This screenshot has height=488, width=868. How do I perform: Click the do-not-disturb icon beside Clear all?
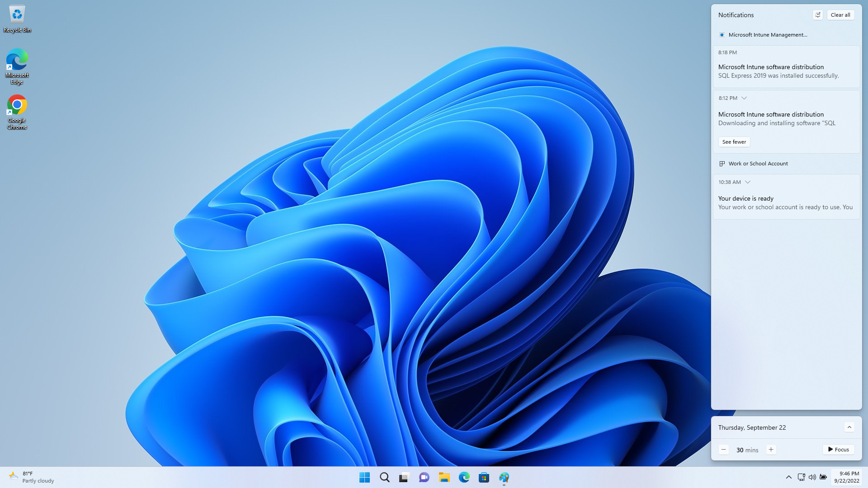(817, 15)
